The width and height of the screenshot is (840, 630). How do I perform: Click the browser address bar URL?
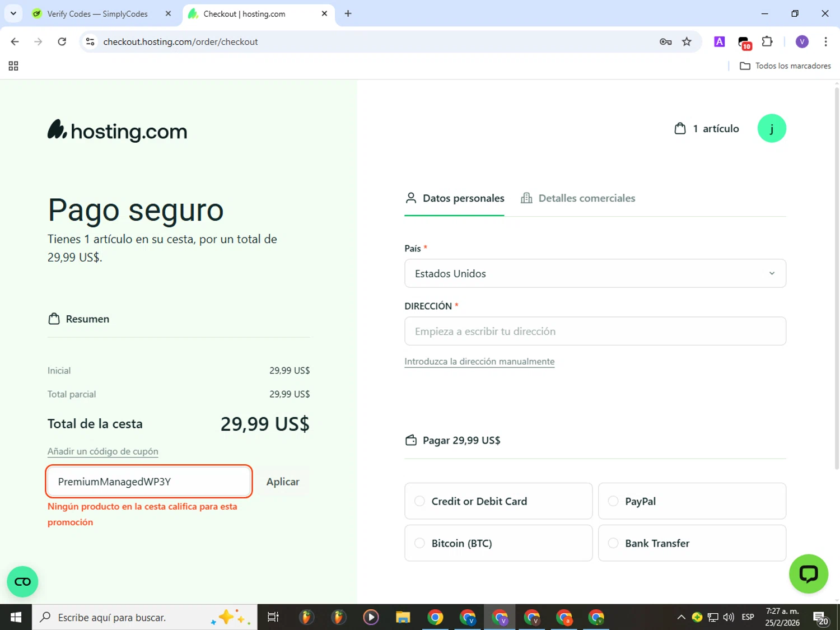180,42
